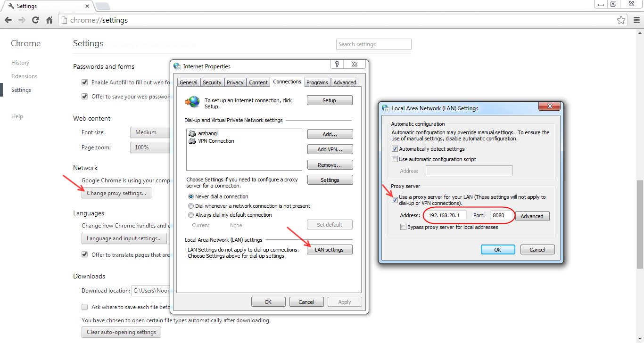Click the browser back arrow
The height and width of the screenshot is (343, 644).
tap(8, 20)
